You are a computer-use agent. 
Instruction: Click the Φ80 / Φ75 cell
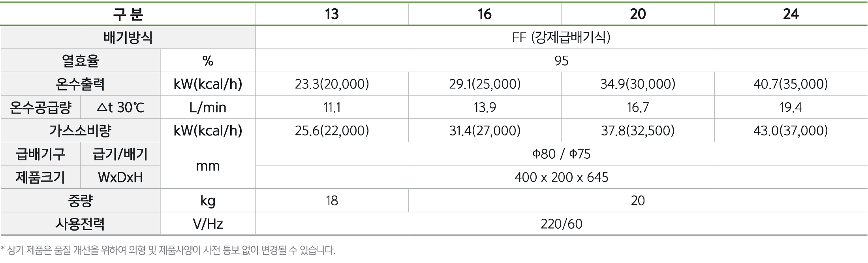coord(561,154)
